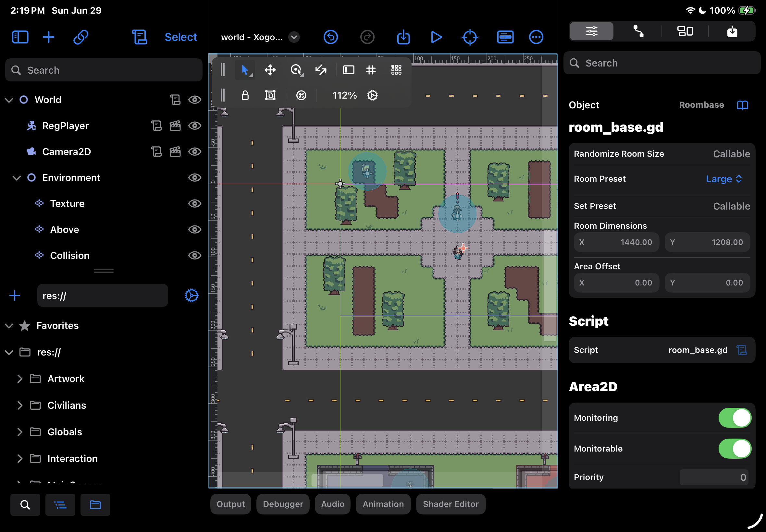Open the Output panel
766x532 pixels.
(x=230, y=504)
